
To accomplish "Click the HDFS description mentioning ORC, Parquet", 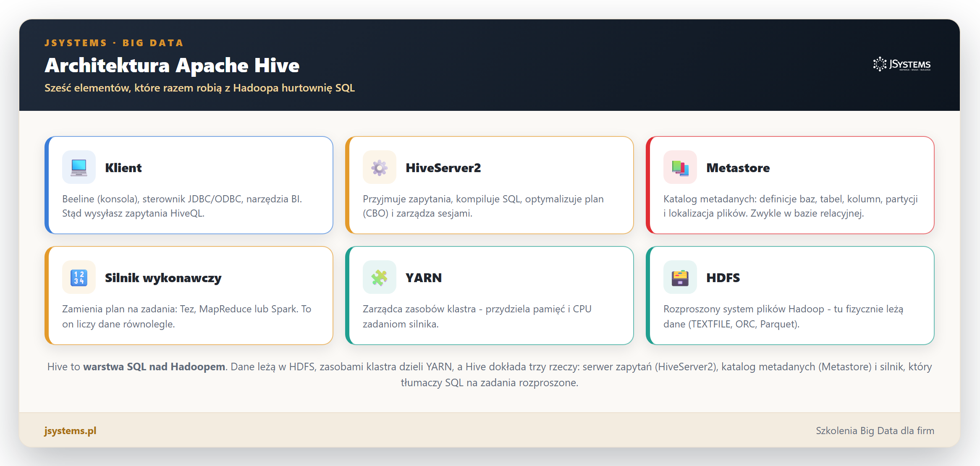I will [x=783, y=317].
